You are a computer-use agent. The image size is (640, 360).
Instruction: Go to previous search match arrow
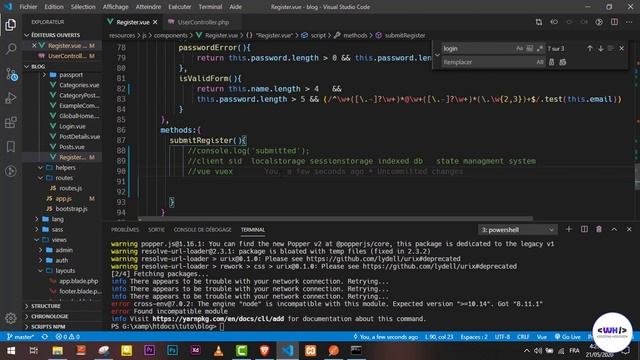tap(589, 49)
